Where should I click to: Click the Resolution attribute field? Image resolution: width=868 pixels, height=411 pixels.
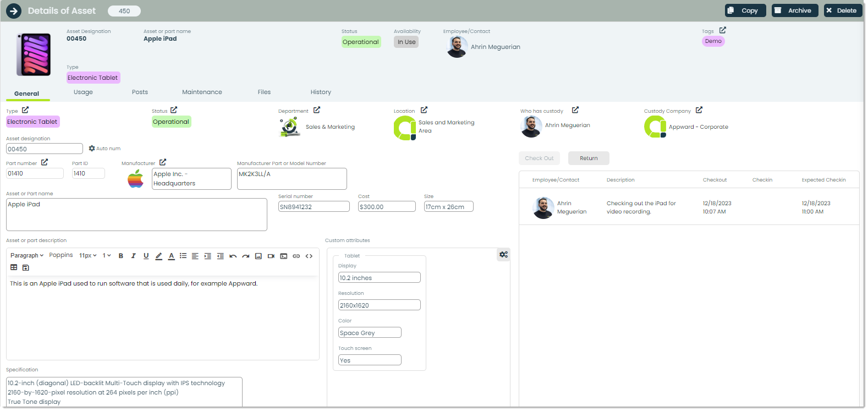tap(380, 305)
